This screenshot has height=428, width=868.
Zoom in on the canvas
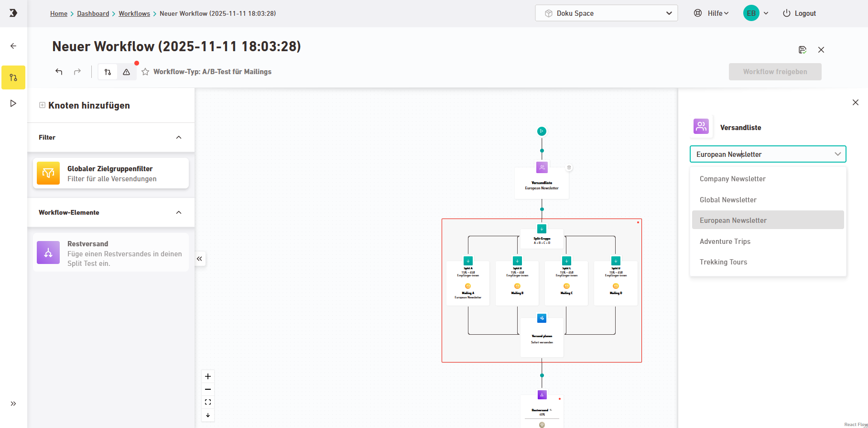208,376
